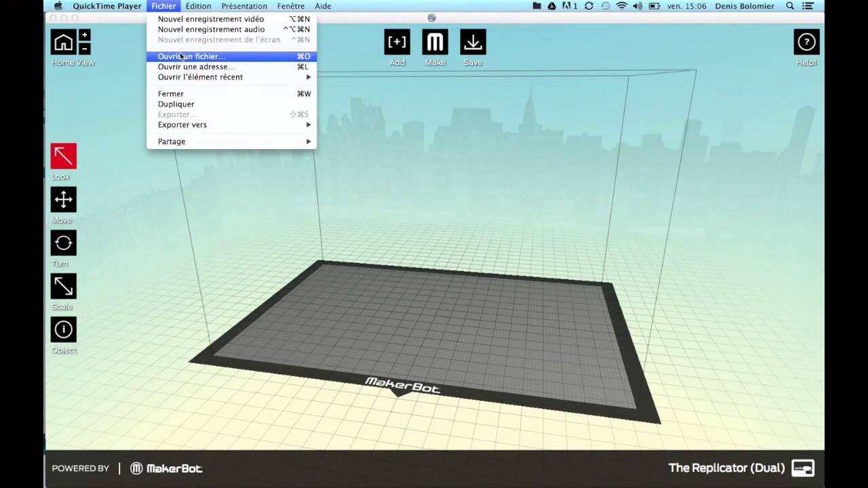Screen dimensions: 868x488
Task: Open the Fenêtre menu
Action: (x=291, y=6)
